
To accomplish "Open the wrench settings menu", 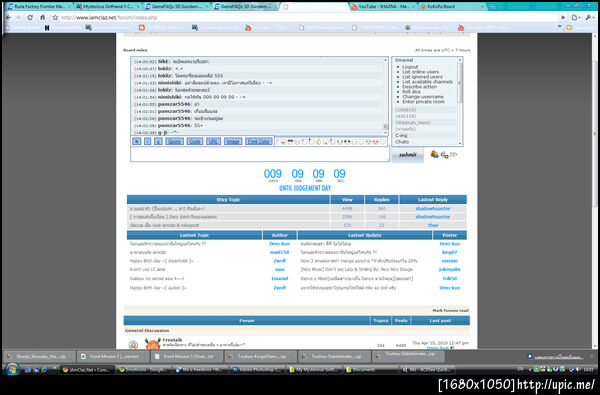I will click(x=589, y=18).
